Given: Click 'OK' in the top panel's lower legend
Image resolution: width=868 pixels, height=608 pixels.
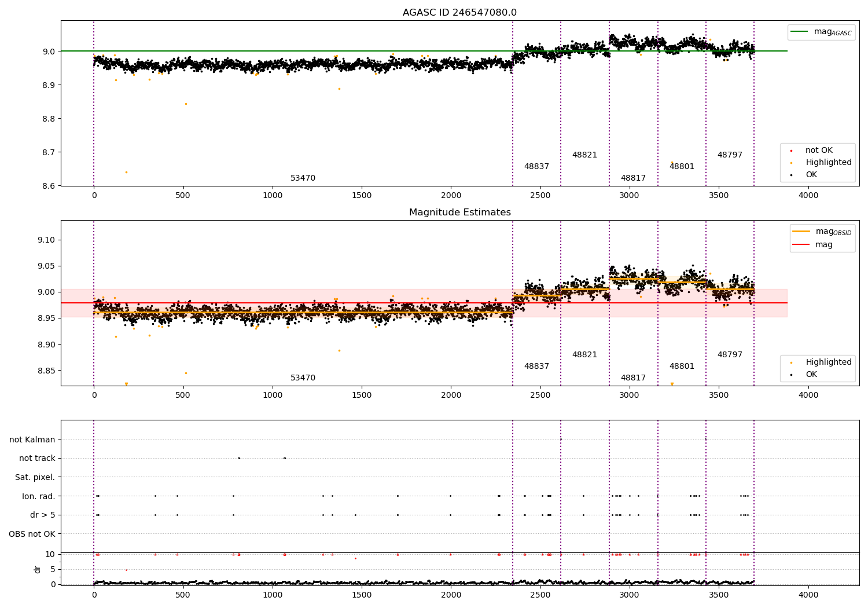Looking at the screenshot, I should click(811, 175).
